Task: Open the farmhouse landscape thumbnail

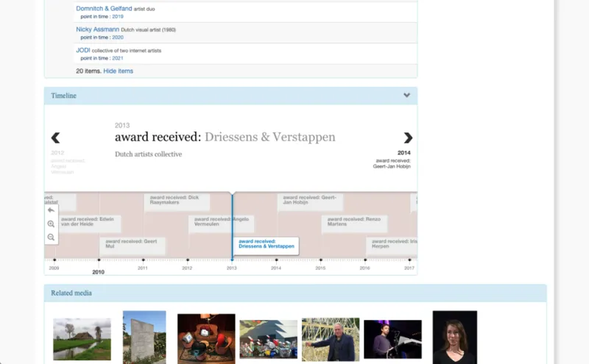Action: click(x=82, y=339)
